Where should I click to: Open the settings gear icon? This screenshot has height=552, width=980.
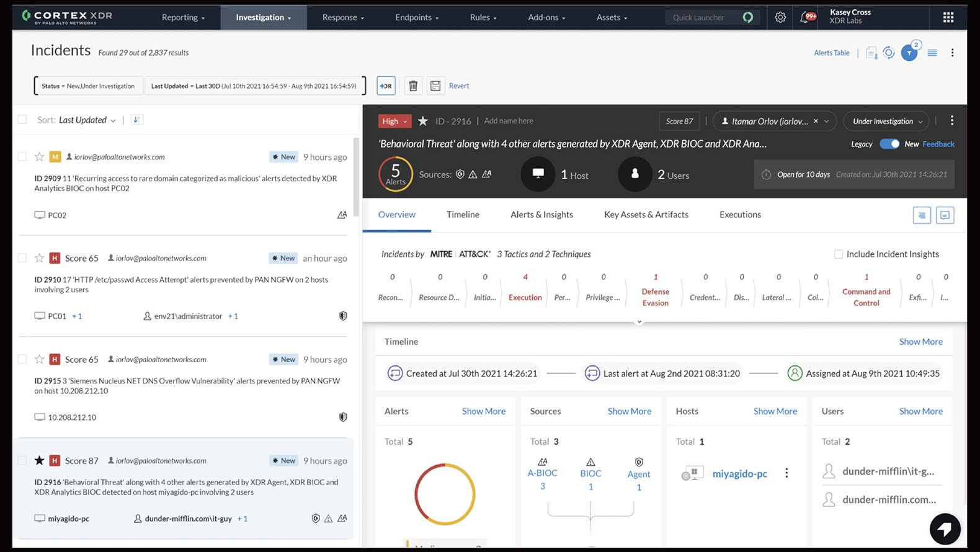(x=780, y=17)
